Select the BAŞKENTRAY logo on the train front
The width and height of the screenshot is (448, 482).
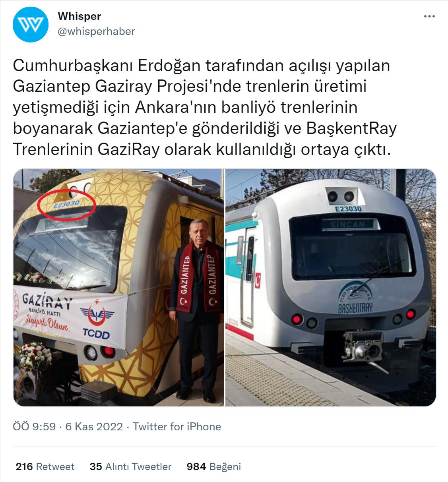355,297
